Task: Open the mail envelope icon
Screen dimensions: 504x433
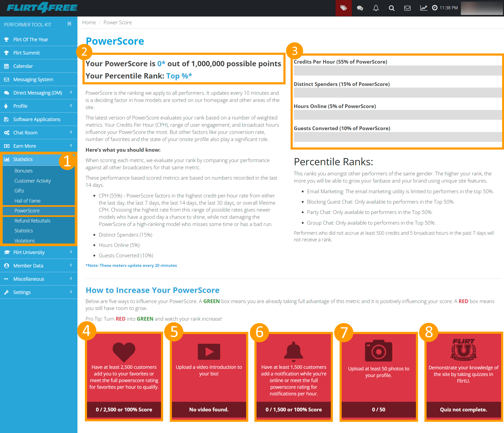Action: (407, 8)
